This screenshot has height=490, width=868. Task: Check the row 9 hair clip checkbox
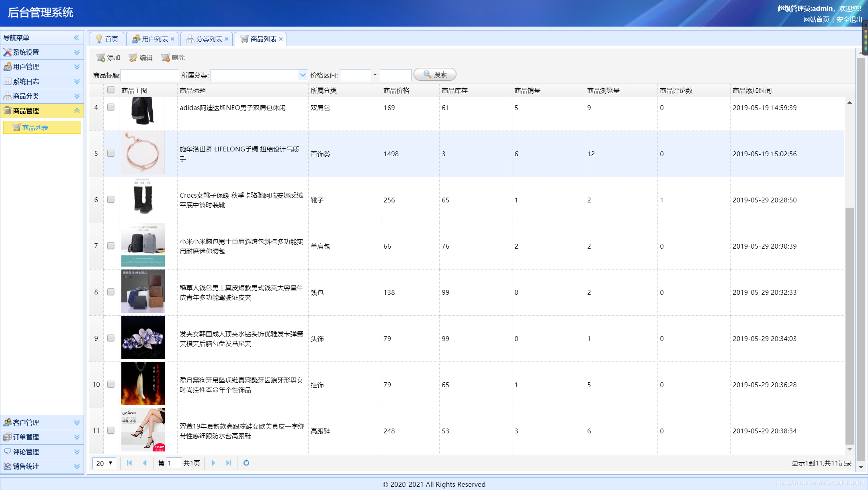click(x=111, y=338)
